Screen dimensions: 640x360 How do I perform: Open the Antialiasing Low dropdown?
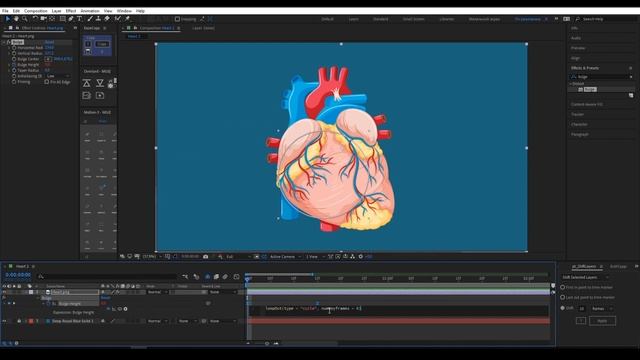[58, 76]
